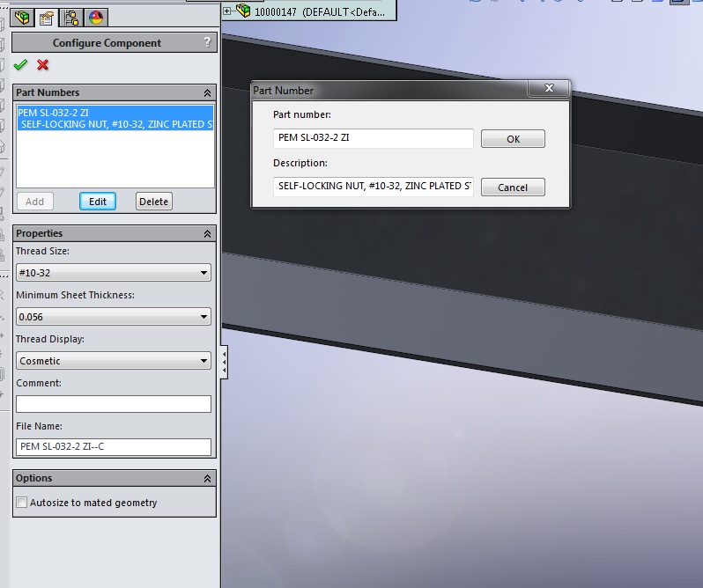Open the Thread Size dropdown

[114, 273]
